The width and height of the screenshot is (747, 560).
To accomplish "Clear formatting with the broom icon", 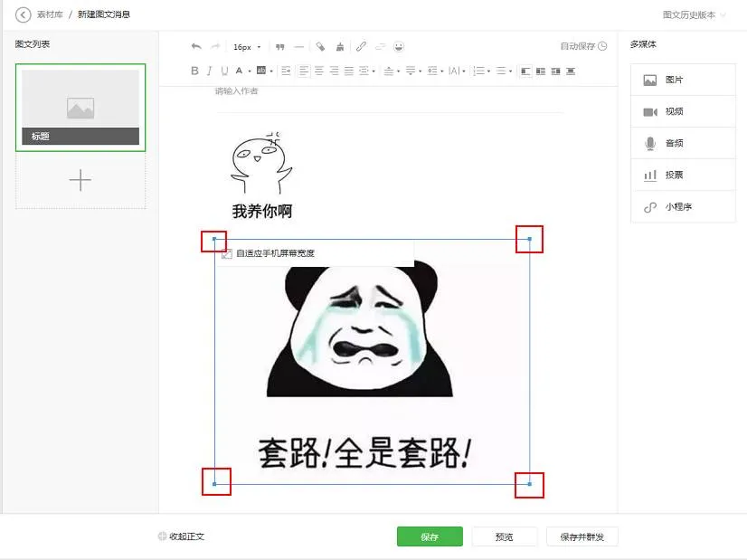I will (x=340, y=47).
